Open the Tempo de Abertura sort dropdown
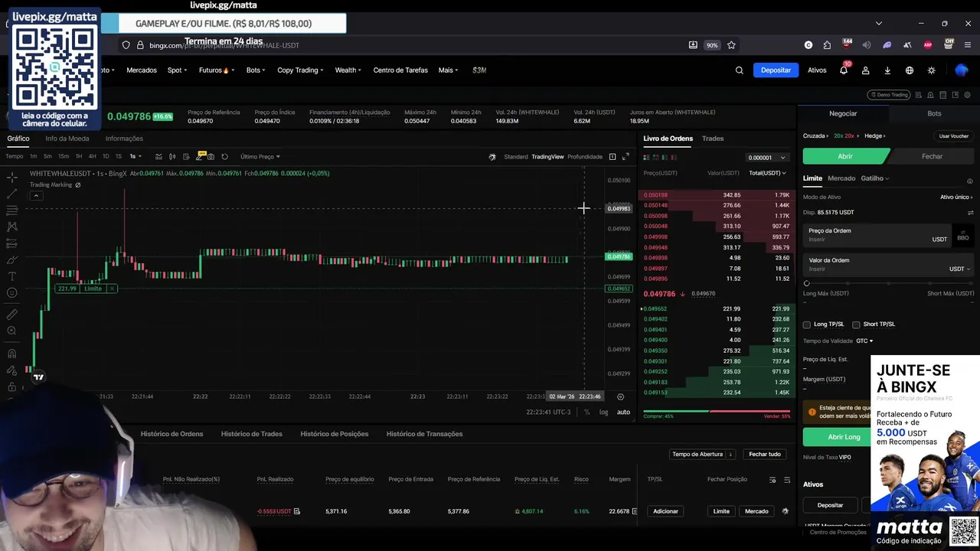The height and width of the screenshot is (551, 980). pos(702,454)
